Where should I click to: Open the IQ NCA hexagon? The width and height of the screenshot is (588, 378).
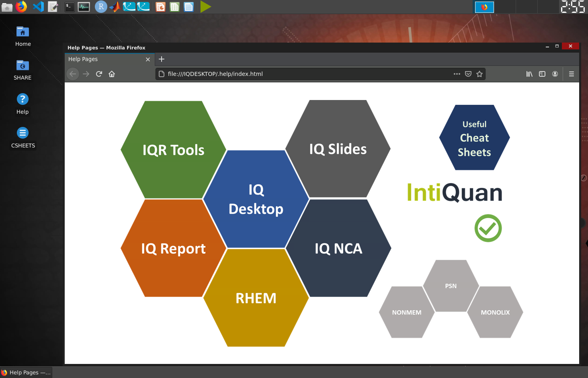coord(338,248)
